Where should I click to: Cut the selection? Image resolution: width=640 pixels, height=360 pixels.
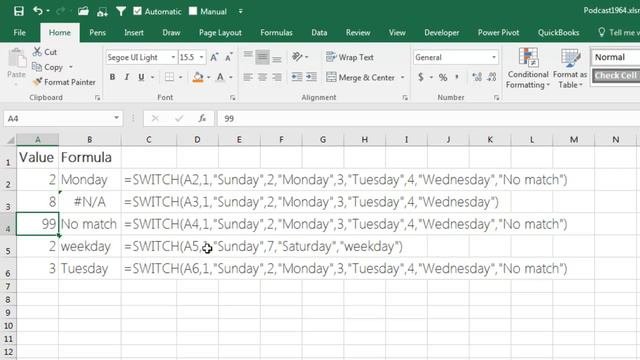(45, 52)
